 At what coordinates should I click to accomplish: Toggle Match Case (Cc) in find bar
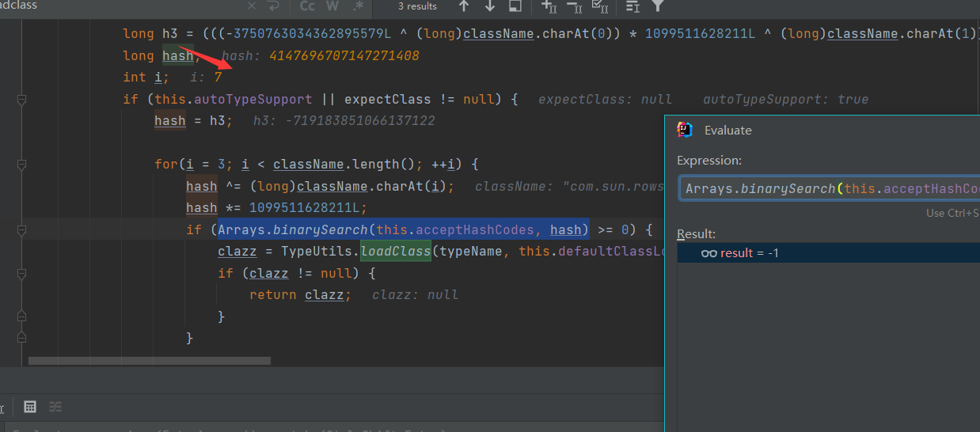[307, 6]
